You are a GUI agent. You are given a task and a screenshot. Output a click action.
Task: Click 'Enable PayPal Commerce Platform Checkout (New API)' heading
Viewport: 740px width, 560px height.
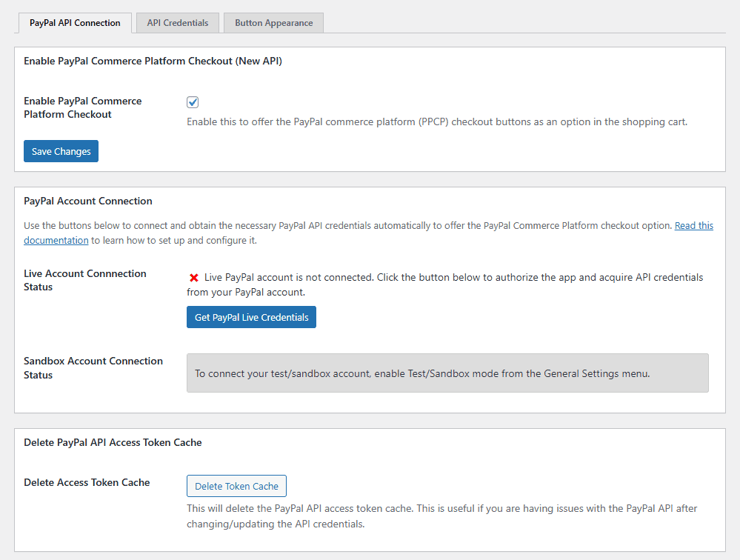click(x=153, y=61)
